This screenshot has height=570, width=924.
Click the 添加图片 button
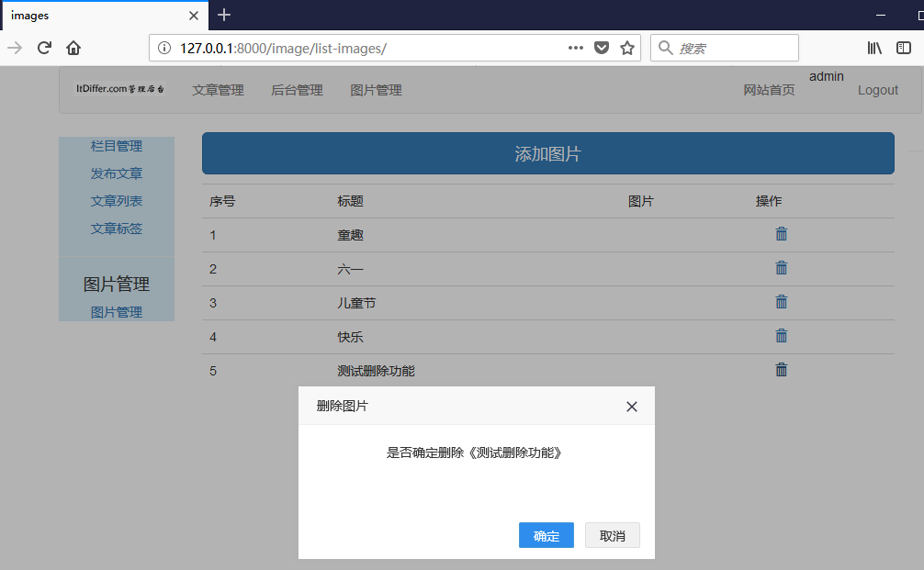548,153
